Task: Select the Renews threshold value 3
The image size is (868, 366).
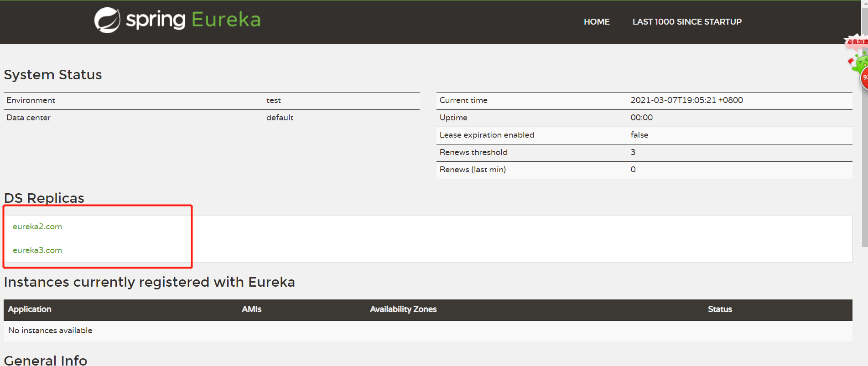Action: pyautogui.click(x=633, y=152)
